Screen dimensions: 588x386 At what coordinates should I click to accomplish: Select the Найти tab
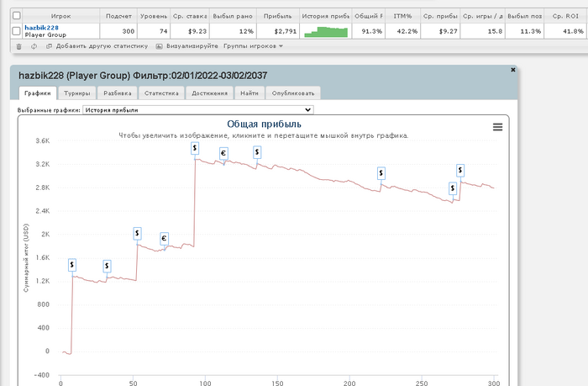[249, 93]
